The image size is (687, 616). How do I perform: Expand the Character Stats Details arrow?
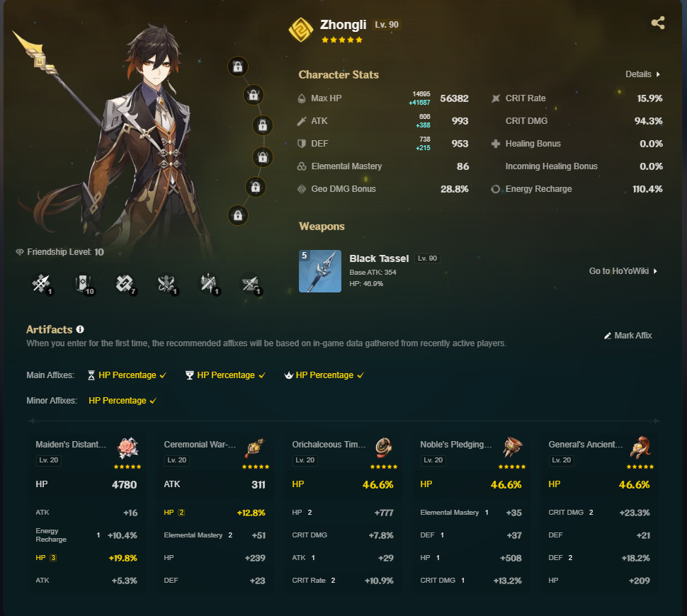click(x=643, y=74)
